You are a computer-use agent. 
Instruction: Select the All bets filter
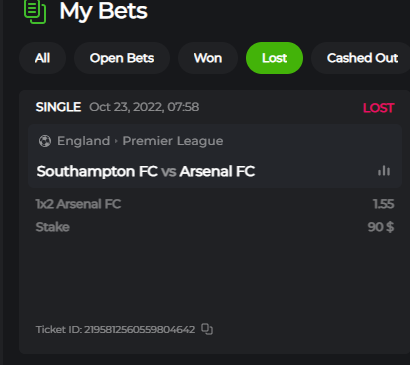(42, 58)
